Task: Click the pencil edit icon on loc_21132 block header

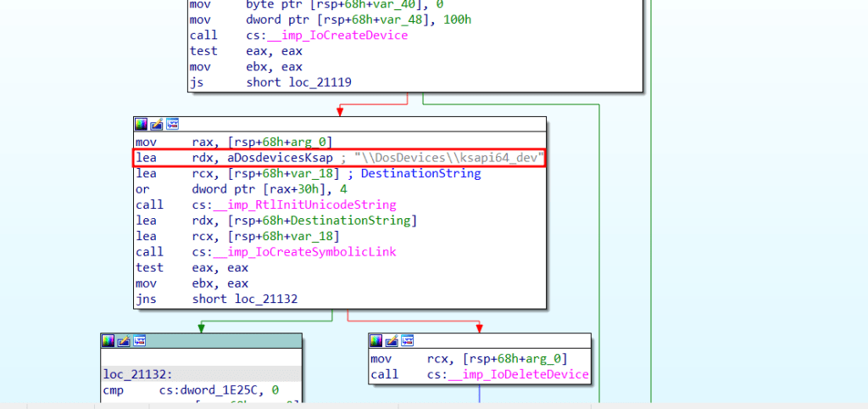Action: click(123, 340)
